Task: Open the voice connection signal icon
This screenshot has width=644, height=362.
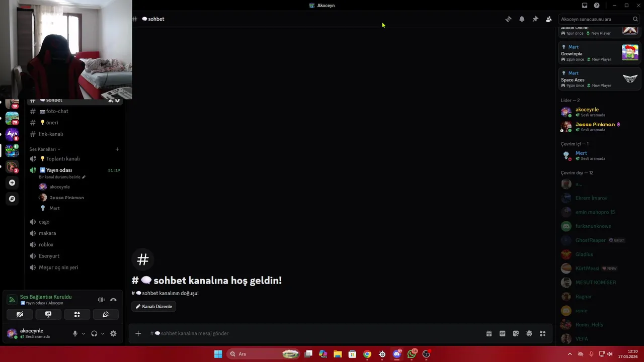Action: click(x=12, y=300)
